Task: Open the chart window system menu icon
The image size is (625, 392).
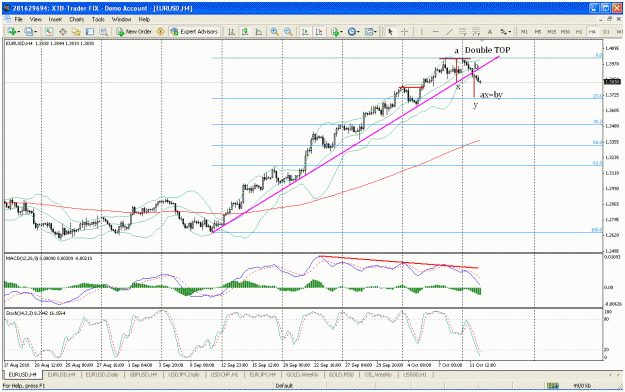Action: coord(7,19)
